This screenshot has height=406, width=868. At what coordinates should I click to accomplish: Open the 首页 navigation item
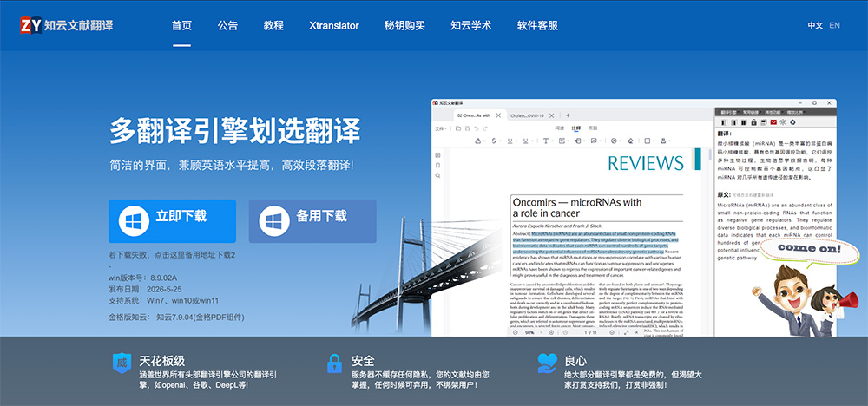(x=181, y=25)
